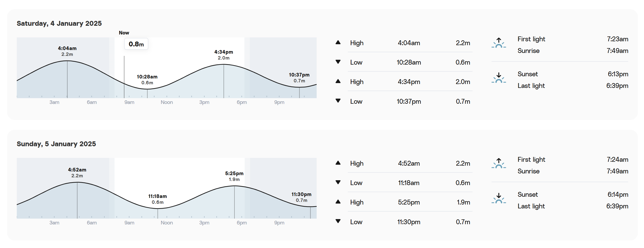Click the Sunday sunset icon

coord(499,198)
